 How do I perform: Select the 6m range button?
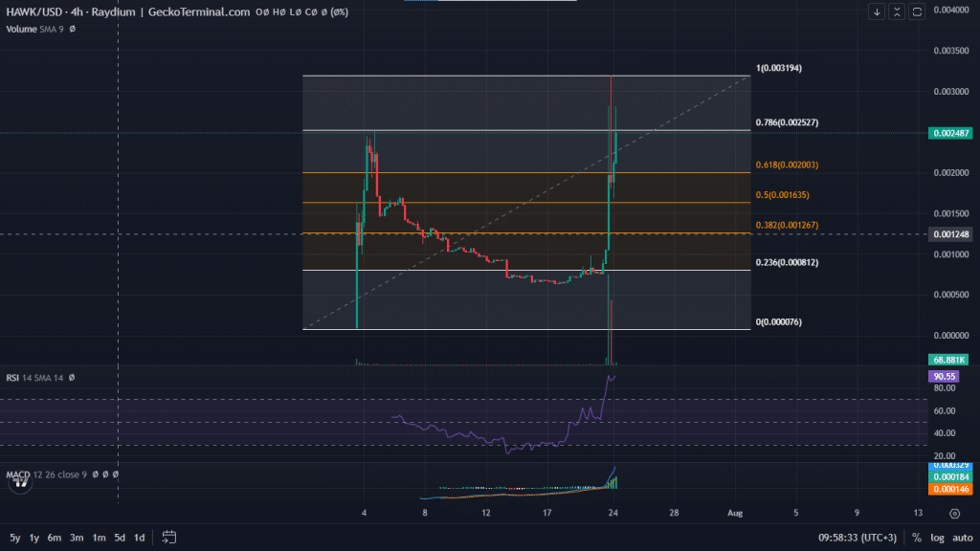pyautogui.click(x=55, y=538)
